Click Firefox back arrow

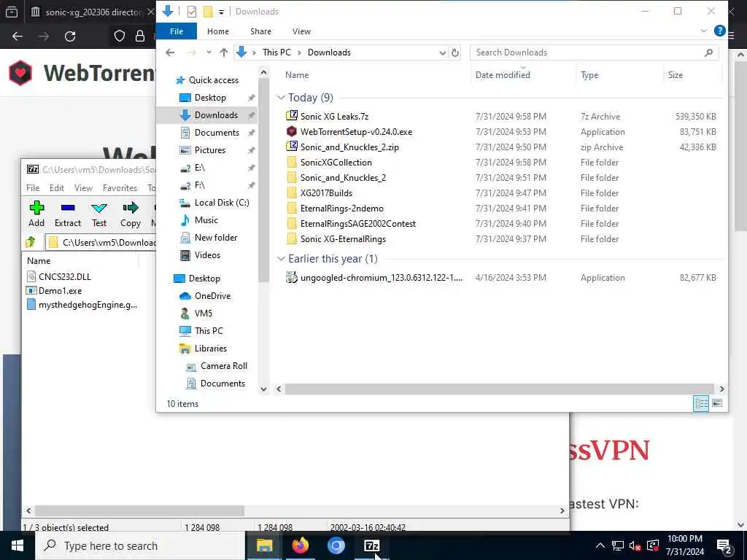(18, 36)
